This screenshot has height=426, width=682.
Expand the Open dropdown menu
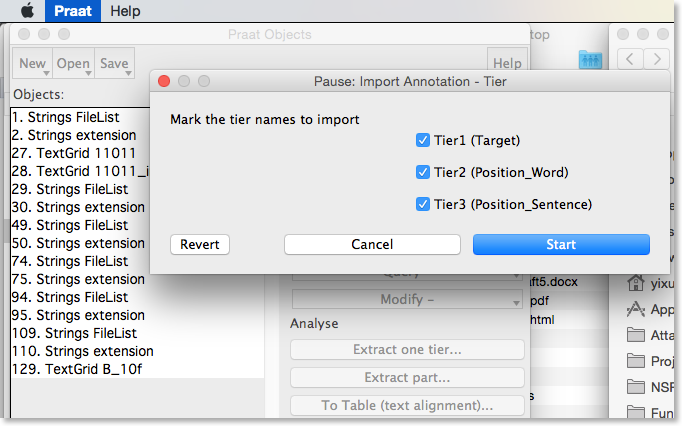pyautogui.click(x=74, y=64)
